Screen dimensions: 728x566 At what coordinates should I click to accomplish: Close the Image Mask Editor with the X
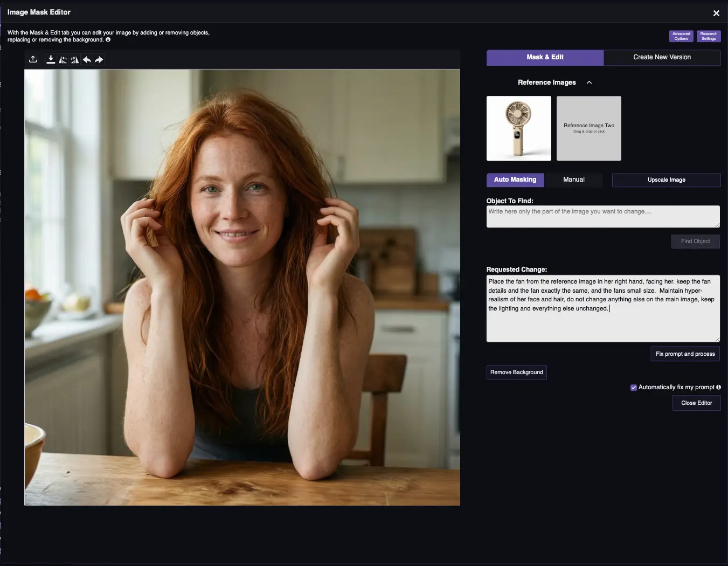(716, 13)
